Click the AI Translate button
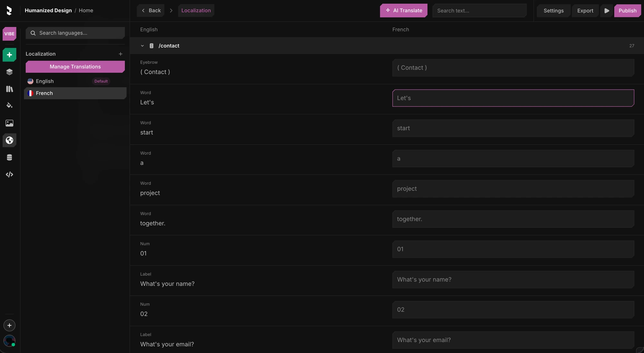 404,10
